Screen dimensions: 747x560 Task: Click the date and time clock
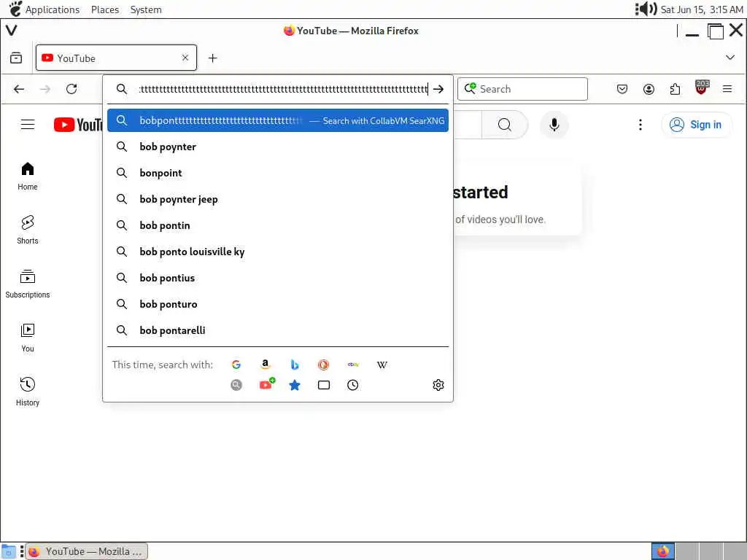[x=702, y=9]
